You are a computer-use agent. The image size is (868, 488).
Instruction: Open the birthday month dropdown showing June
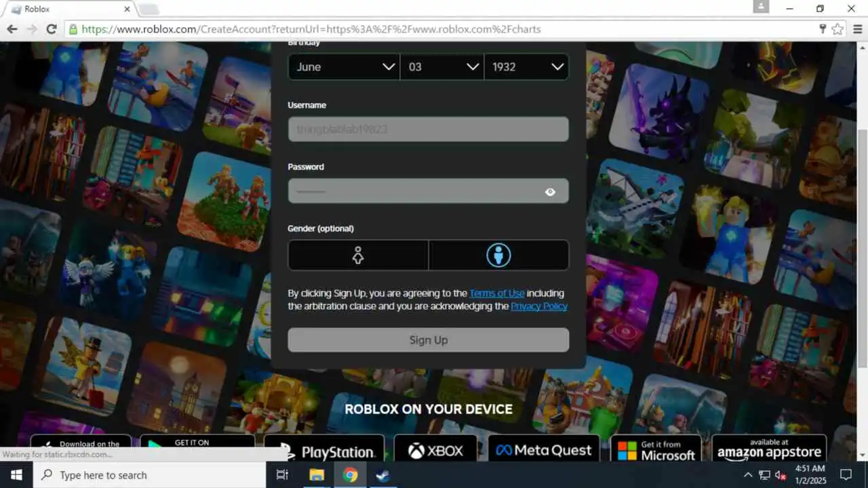coord(344,66)
